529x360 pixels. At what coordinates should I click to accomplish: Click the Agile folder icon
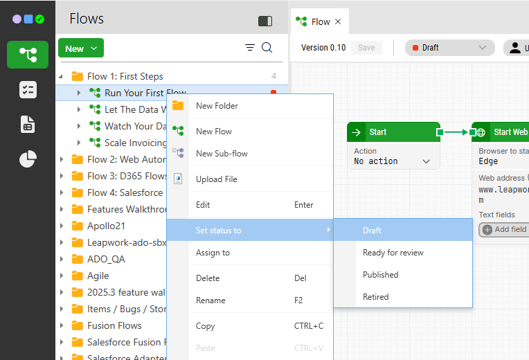(77, 276)
